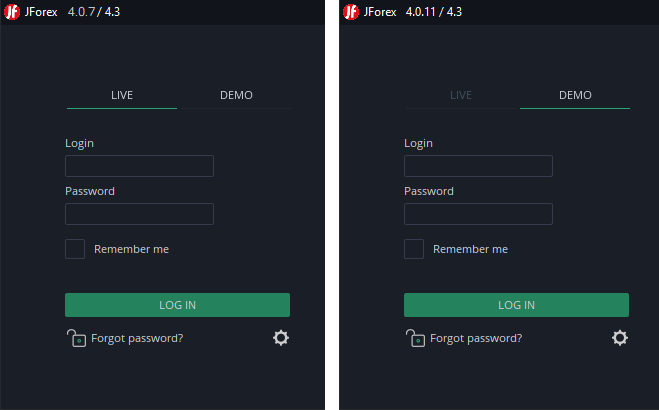The width and height of the screenshot is (659, 410).
Task: Open settings gear in JForex 4.0.11 window
Action: tap(619, 338)
